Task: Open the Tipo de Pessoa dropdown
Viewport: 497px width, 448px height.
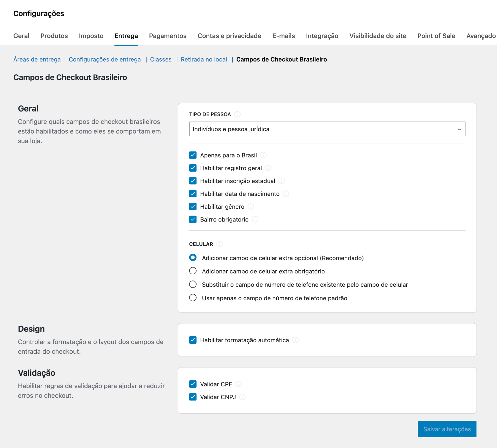Action: pos(327,129)
